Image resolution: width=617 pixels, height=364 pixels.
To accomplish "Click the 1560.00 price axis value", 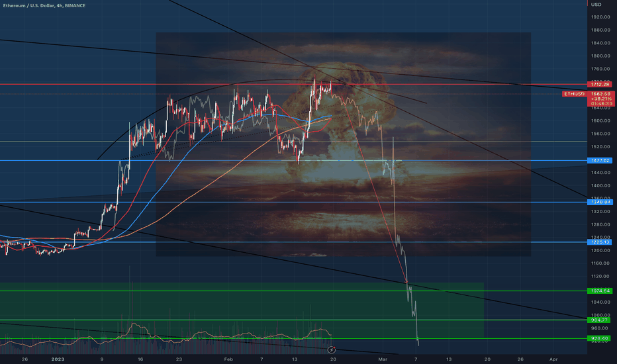I will tap(600, 134).
